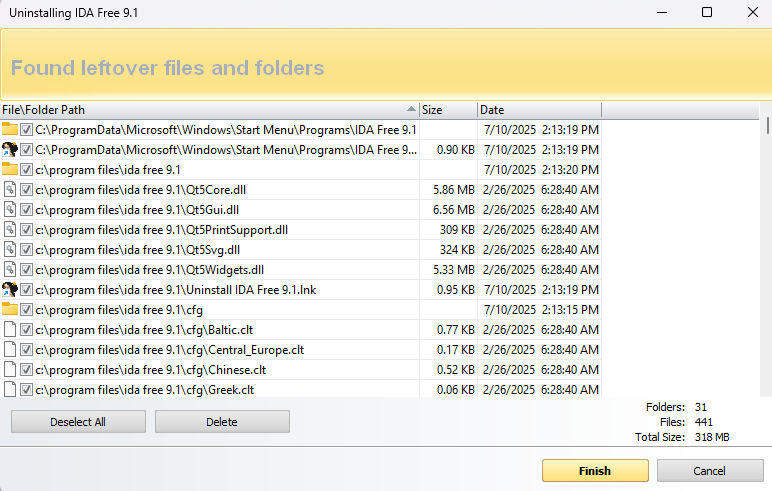The height and width of the screenshot is (491, 772).
Task: Sort list by Date column header
Action: (x=538, y=109)
